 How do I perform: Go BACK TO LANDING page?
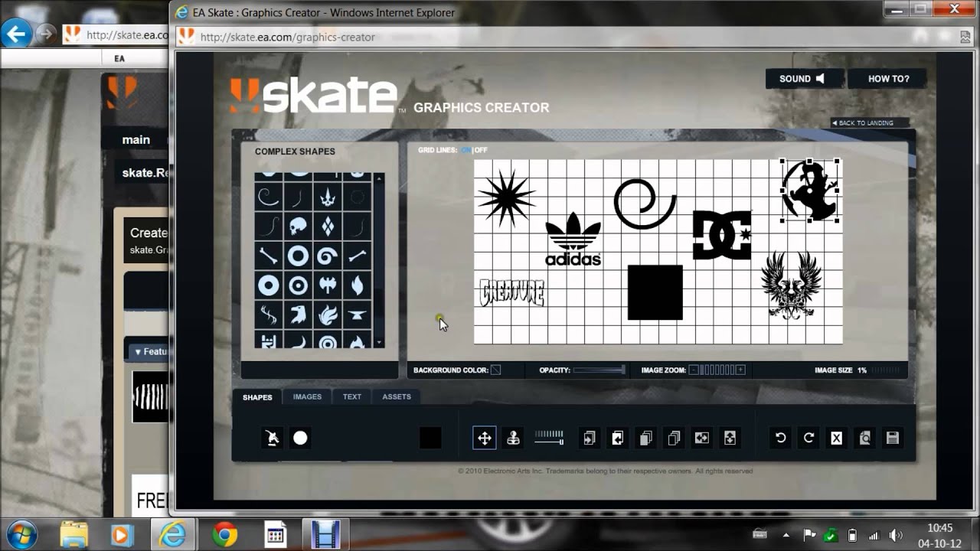pyautogui.click(x=870, y=122)
